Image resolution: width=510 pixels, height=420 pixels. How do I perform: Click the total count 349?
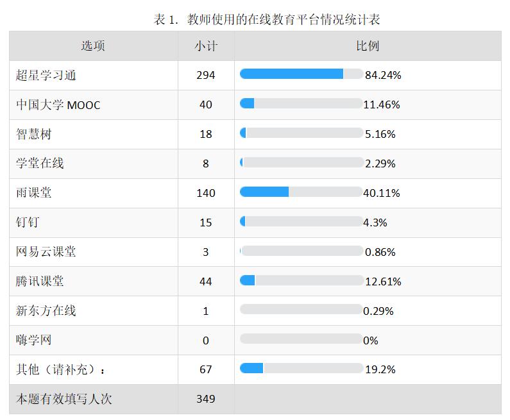206,399
